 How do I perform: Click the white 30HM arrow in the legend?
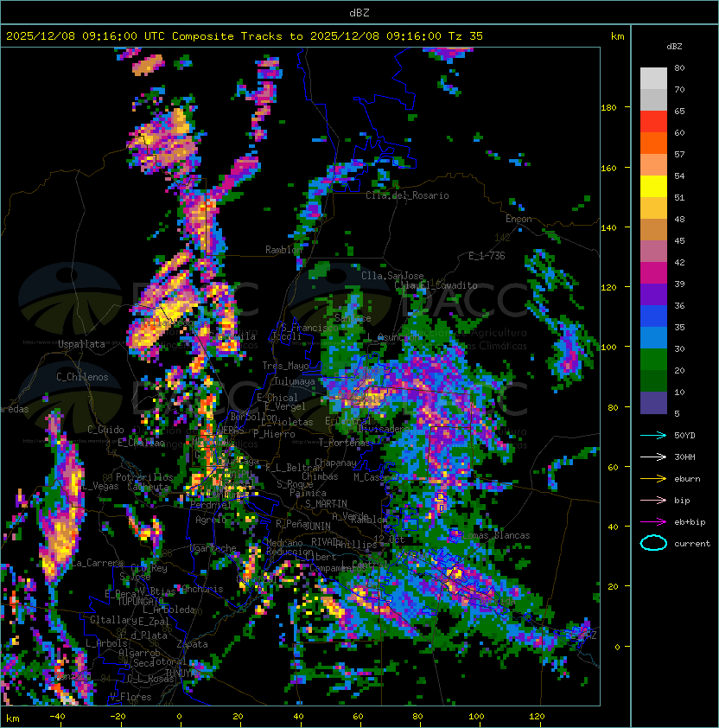(x=653, y=457)
